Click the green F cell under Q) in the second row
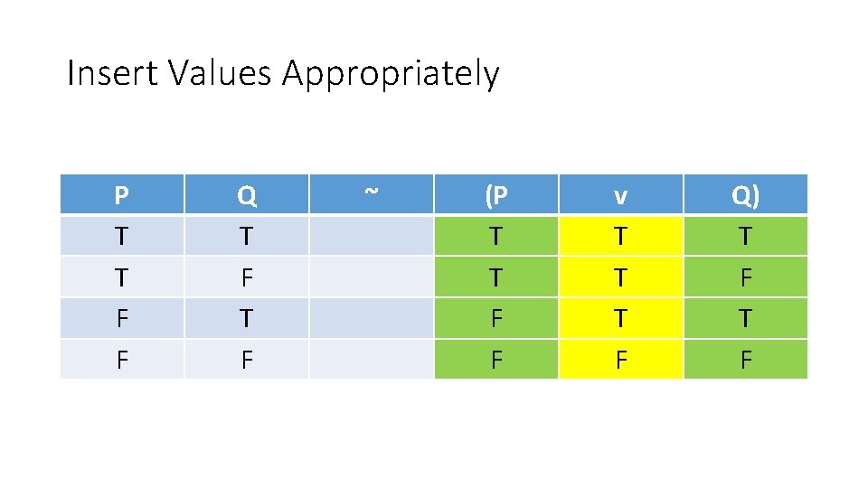Image resolution: width=868 pixels, height=488 pixels. [x=746, y=277]
